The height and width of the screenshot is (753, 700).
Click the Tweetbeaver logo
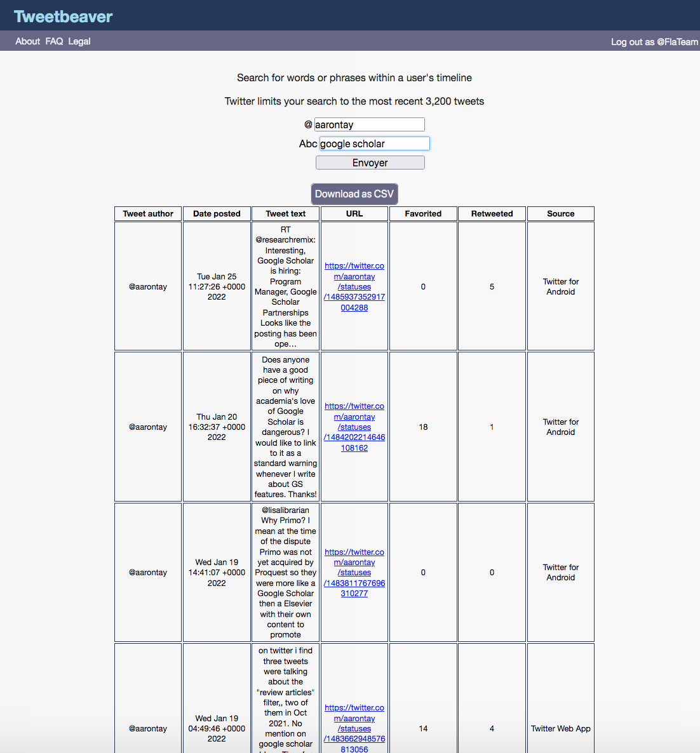[64, 17]
